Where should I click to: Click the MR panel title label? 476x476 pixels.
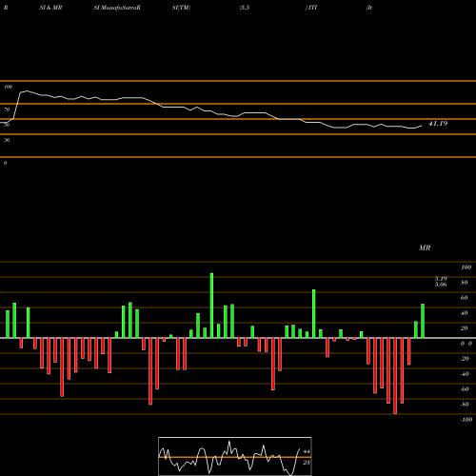tap(425, 248)
